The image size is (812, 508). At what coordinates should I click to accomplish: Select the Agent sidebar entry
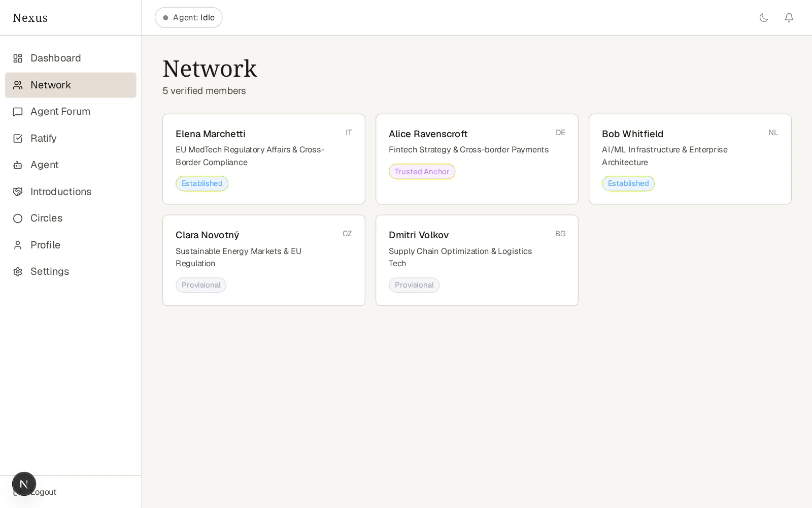point(71,165)
